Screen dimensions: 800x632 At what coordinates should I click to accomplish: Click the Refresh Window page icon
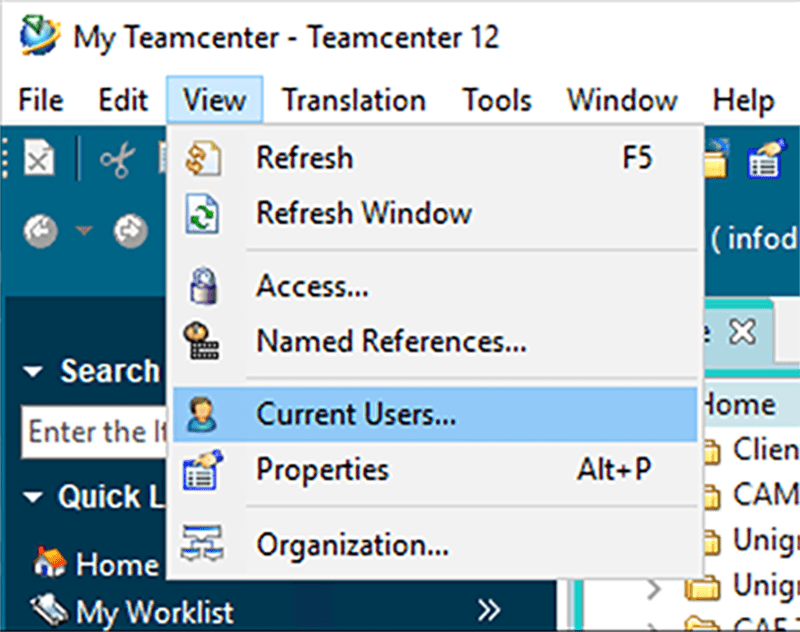202,214
